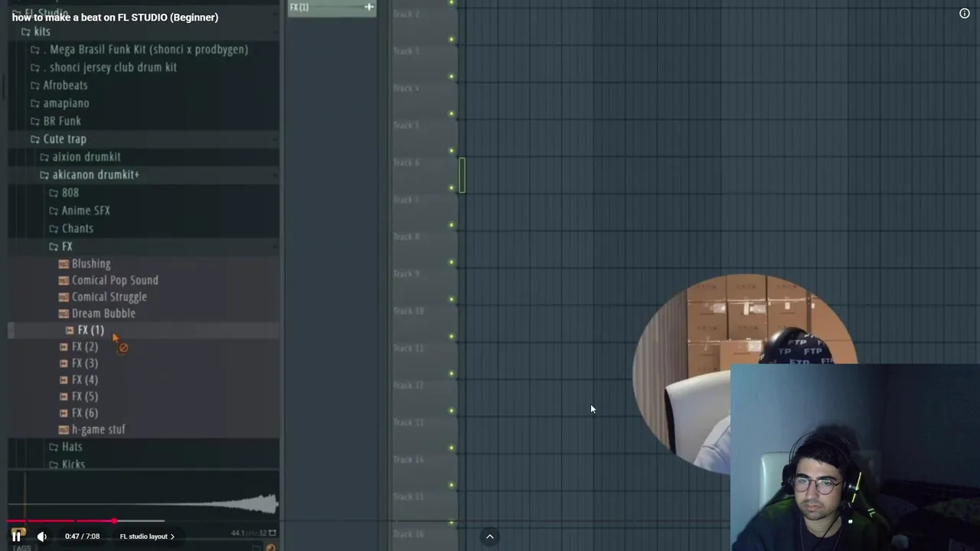Click the 808 folder icon

(53, 193)
